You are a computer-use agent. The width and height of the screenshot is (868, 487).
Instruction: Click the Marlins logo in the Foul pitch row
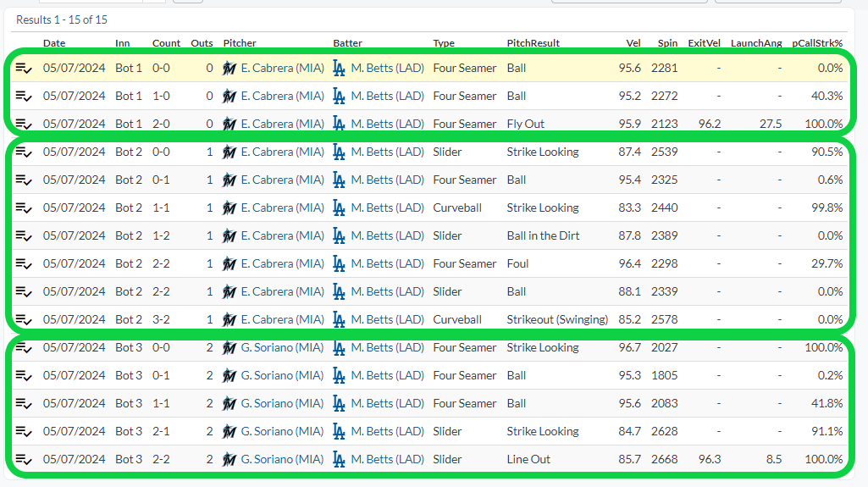(229, 264)
